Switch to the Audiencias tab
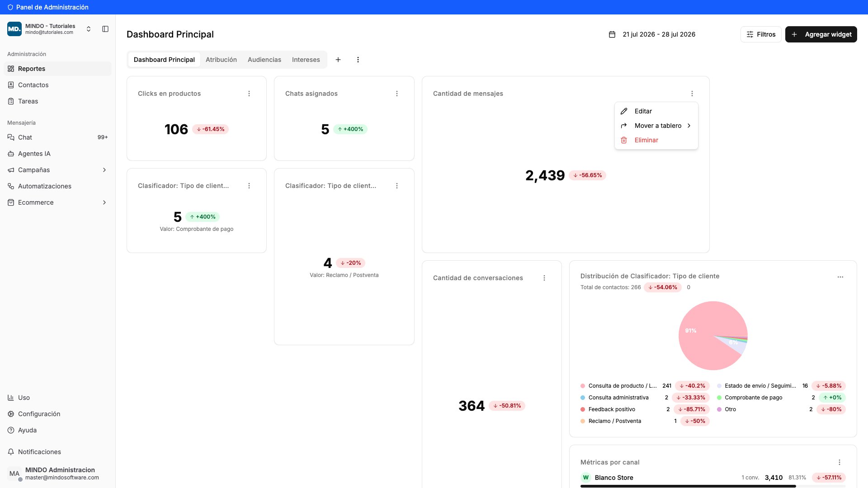868x488 pixels. (264, 60)
